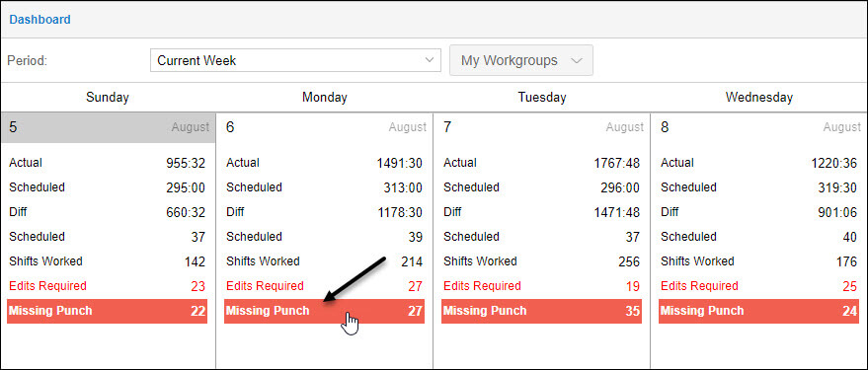Click Tuesday's Scheduled hours 296:00
Screen dimensions: 868x370
pyautogui.click(x=620, y=187)
